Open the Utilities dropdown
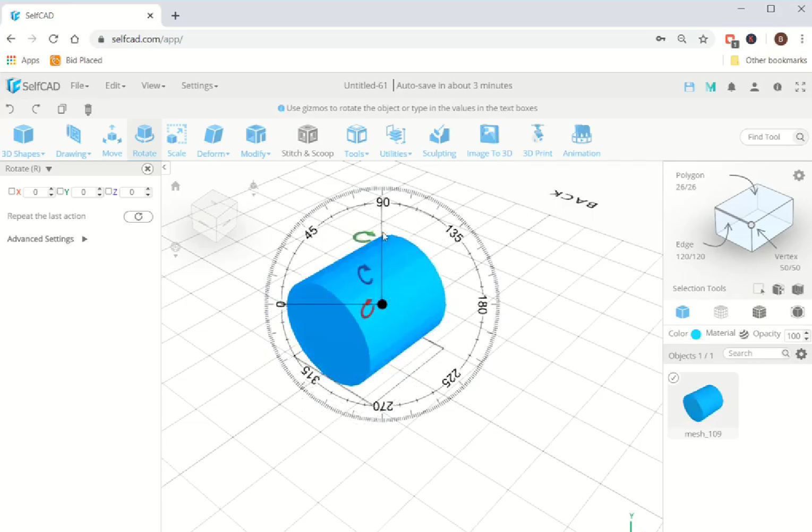The width and height of the screenshot is (812, 532). tap(396, 140)
